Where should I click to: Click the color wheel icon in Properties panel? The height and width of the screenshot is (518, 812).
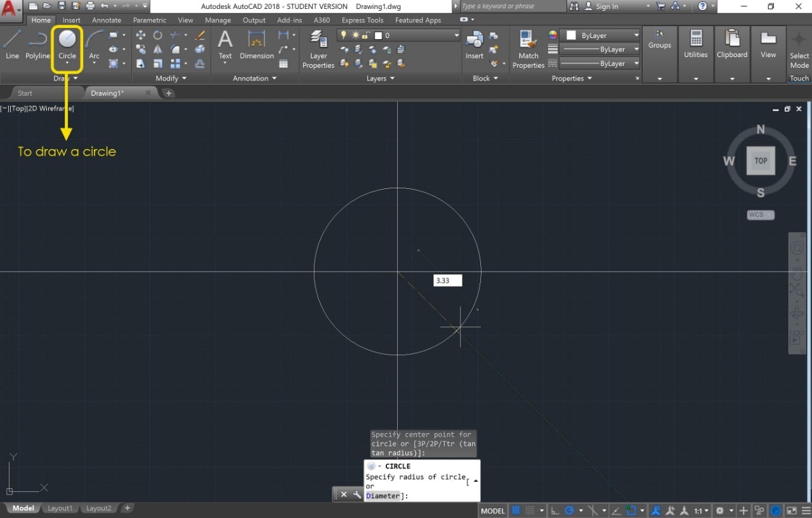coord(553,36)
